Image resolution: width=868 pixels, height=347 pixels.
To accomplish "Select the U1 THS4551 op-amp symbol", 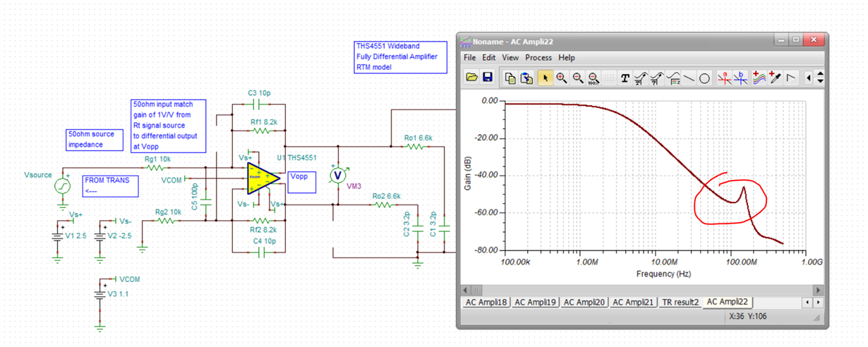I will (x=263, y=178).
